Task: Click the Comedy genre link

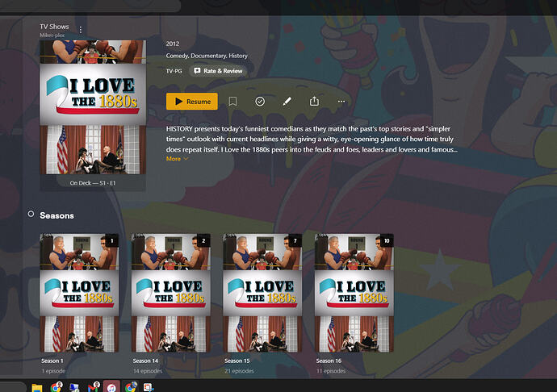Action: 177,56
